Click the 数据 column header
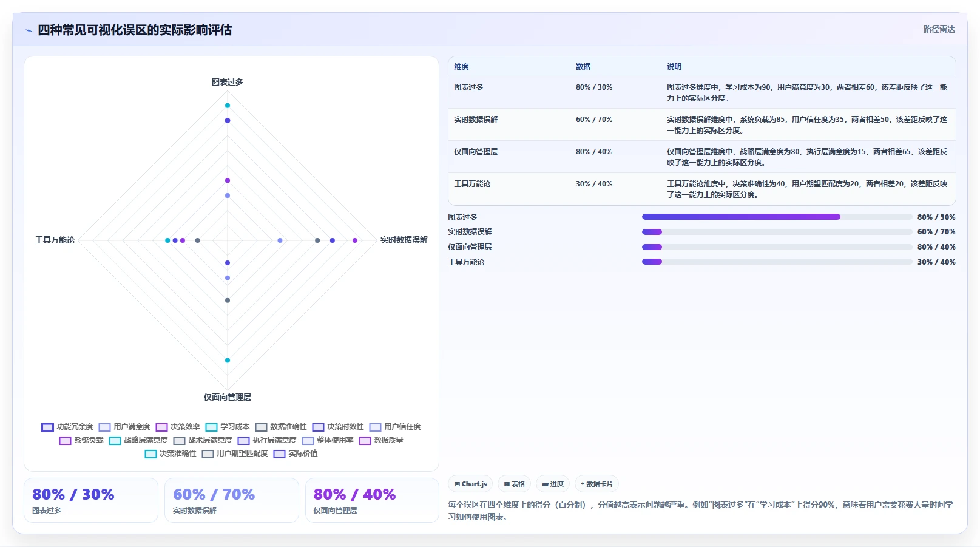The height and width of the screenshot is (547, 980). 583,67
